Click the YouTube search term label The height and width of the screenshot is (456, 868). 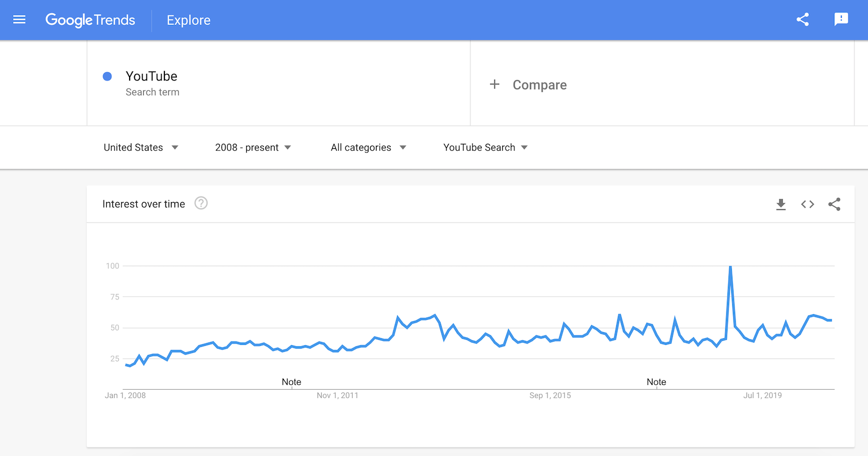pos(151,76)
